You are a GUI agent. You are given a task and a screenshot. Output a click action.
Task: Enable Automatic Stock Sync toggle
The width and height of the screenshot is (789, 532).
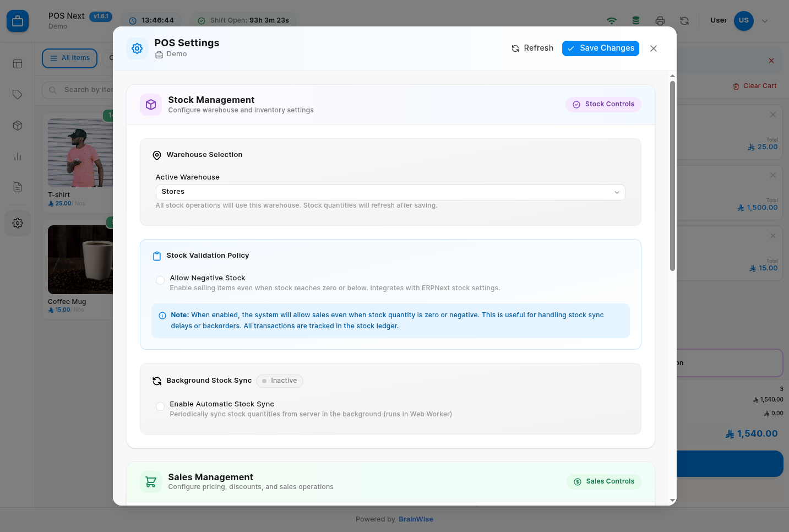click(x=160, y=406)
